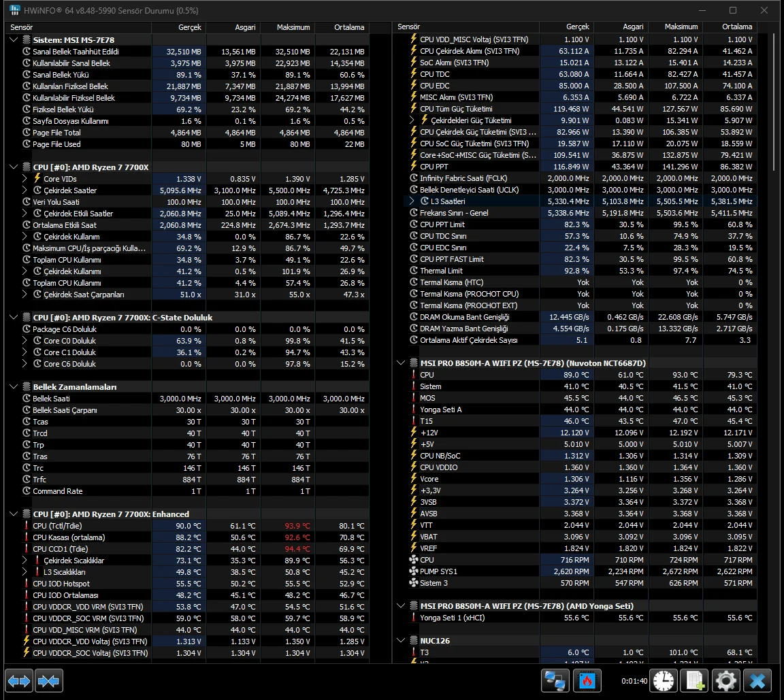Collapse the Sistem: MSI MS-7E78 group

click(x=14, y=39)
